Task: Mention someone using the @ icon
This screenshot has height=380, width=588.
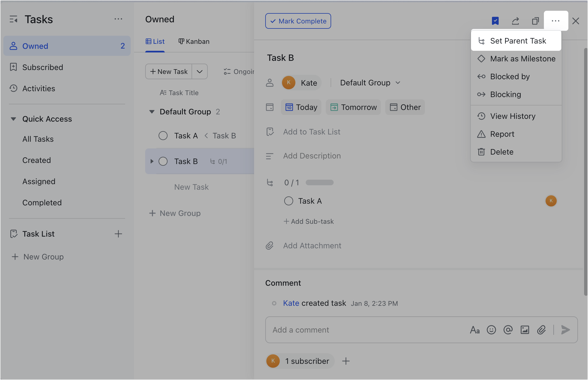Action: coord(508,330)
